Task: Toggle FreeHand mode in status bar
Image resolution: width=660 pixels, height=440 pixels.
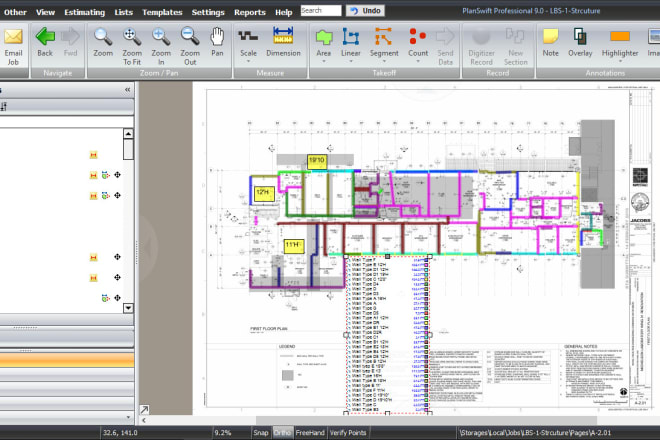Action: (310, 432)
